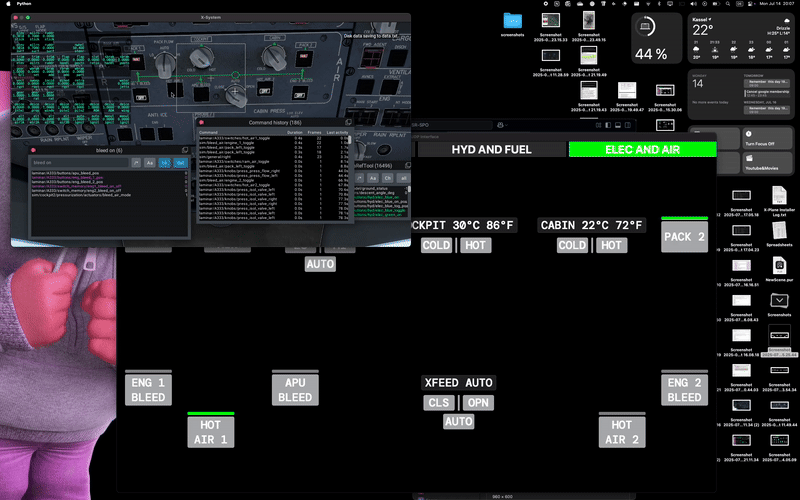Select the ELEC AND AIR tab

642,149
